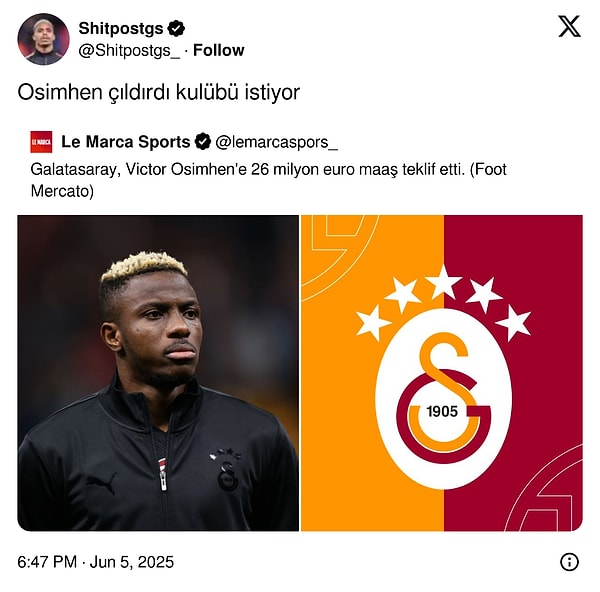Click the Shitpostgs verified badge
The image size is (600, 592).
176,28
